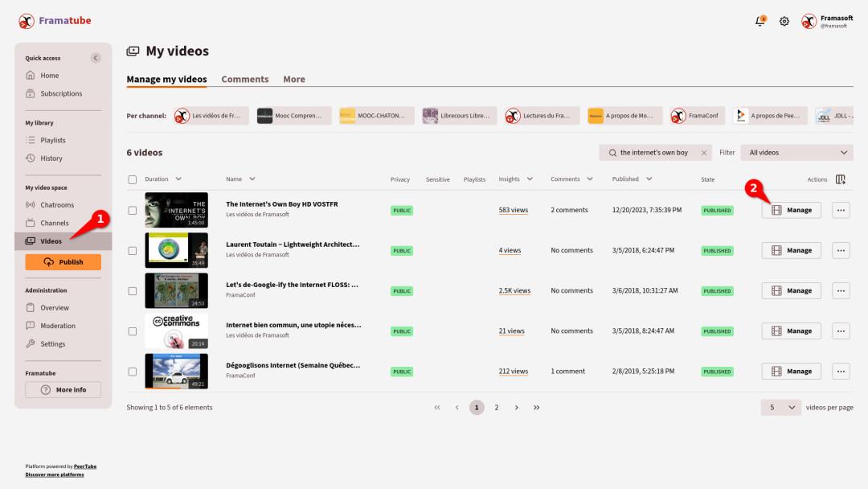Open the videos per page dropdown
This screenshot has height=489, width=868.
(x=781, y=408)
